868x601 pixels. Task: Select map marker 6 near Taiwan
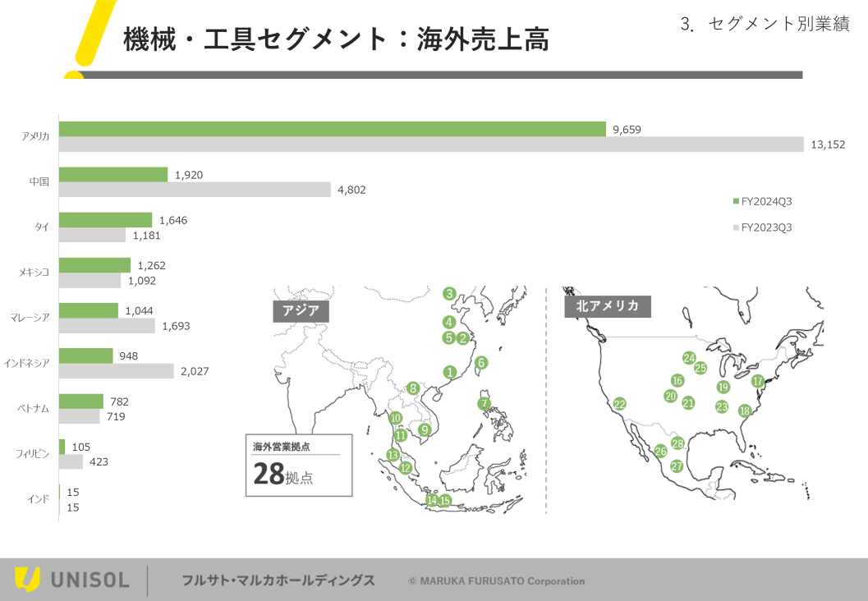(481, 362)
